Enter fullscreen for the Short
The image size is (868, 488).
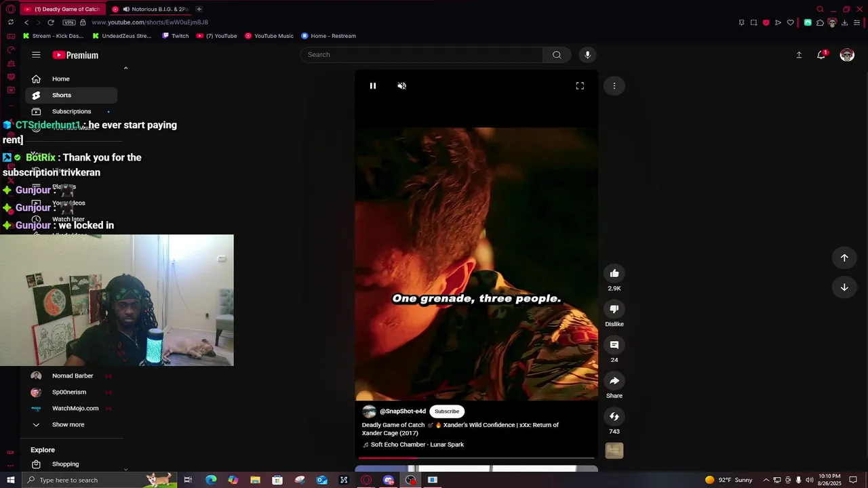pos(580,86)
